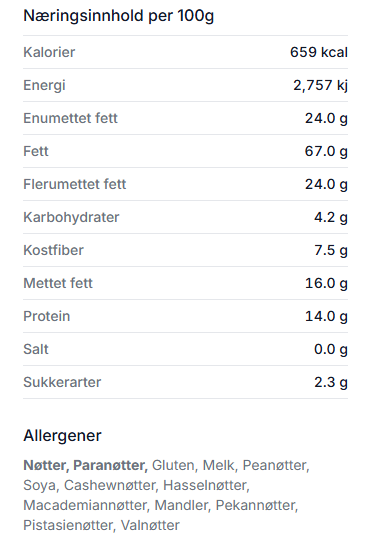The width and height of the screenshot is (367, 545).
Task: Select the Protein row label
Action: 47,316
